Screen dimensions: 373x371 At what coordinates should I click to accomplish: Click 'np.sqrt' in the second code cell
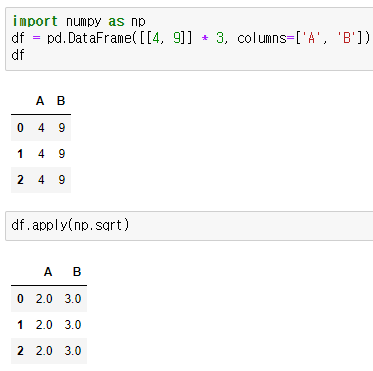[x=98, y=226]
